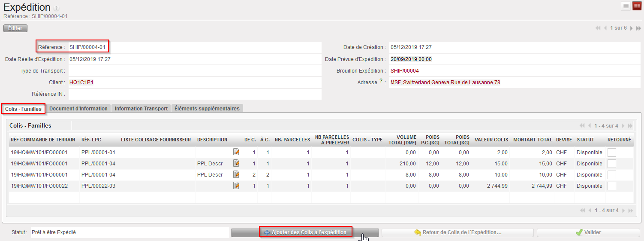Toggle Retourné checkbox for 10,00 CHF row
The height and width of the screenshot is (241, 644).
point(612,175)
